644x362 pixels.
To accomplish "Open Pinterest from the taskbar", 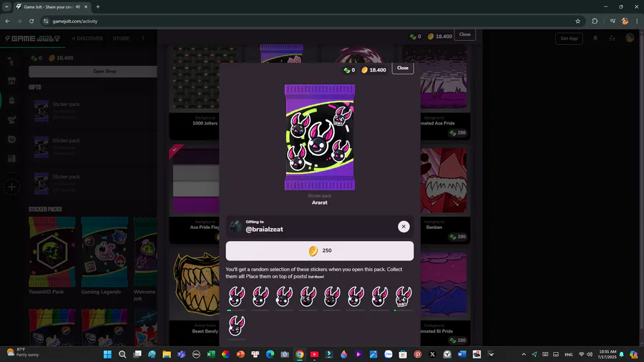I will [418, 354].
